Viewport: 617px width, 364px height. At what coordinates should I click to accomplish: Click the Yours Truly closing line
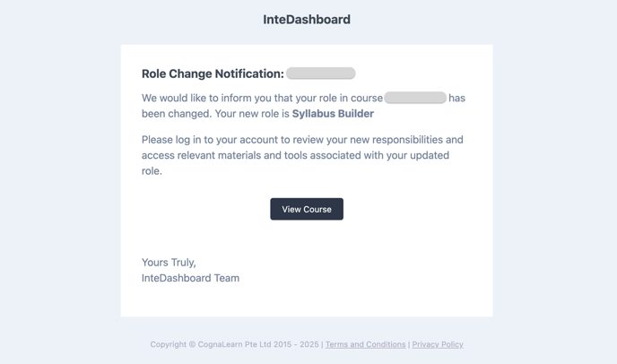pos(169,263)
